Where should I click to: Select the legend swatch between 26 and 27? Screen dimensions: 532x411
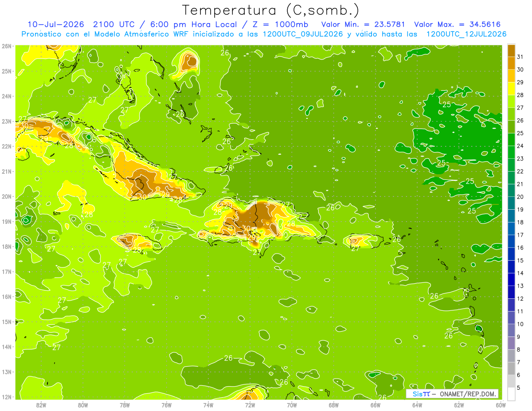[511, 114]
